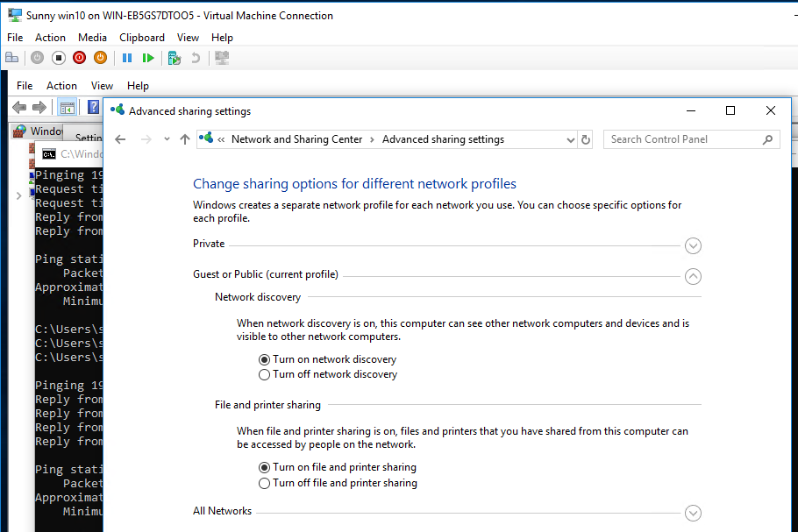
Task: Create a checkpoint using the toolbar icon
Action: (x=175, y=58)
